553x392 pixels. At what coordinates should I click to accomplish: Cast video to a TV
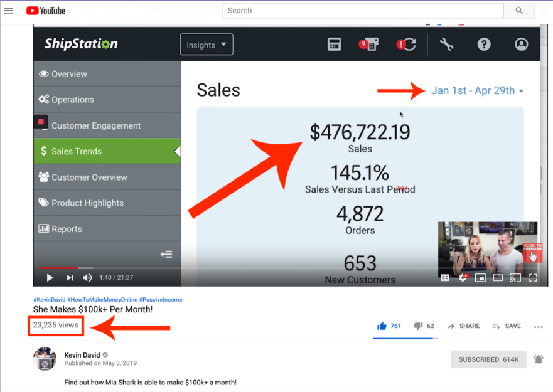pyautogui.click(x=515, y=278)
